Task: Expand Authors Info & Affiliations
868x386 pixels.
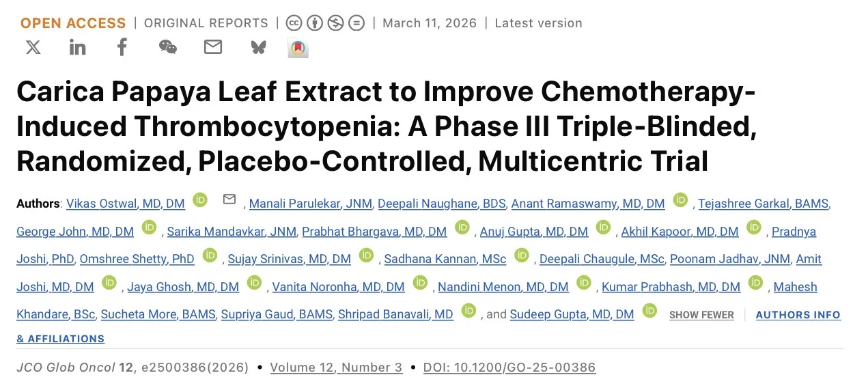Action: tap(798, 315)
